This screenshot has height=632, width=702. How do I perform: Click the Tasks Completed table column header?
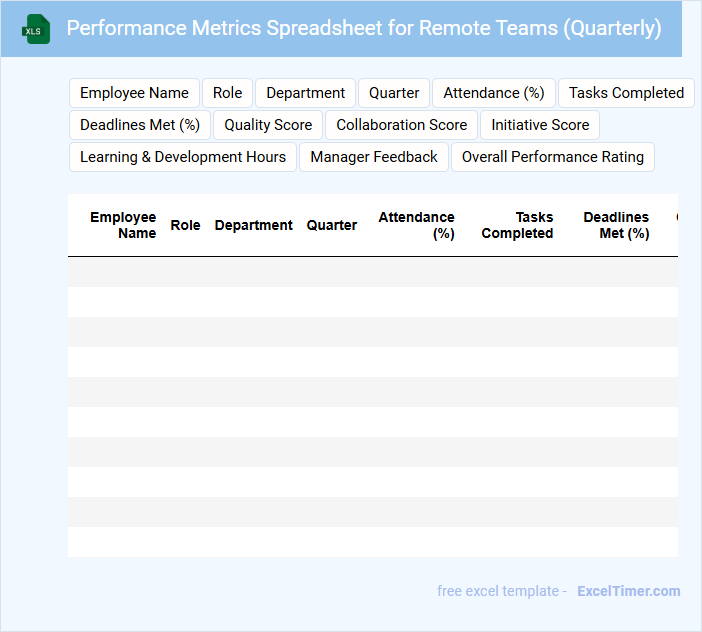tap(517, 225)
